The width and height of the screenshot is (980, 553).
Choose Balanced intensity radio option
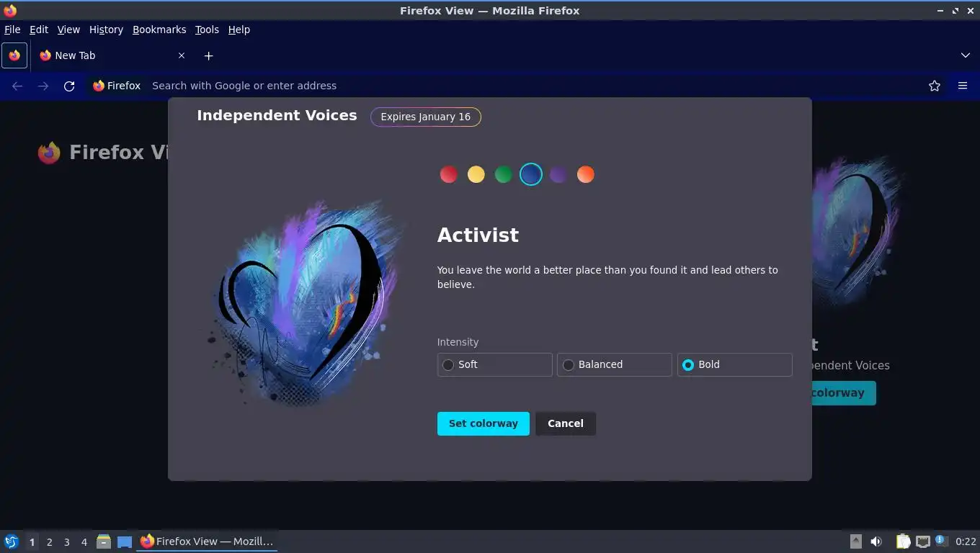tap(615, 364)
